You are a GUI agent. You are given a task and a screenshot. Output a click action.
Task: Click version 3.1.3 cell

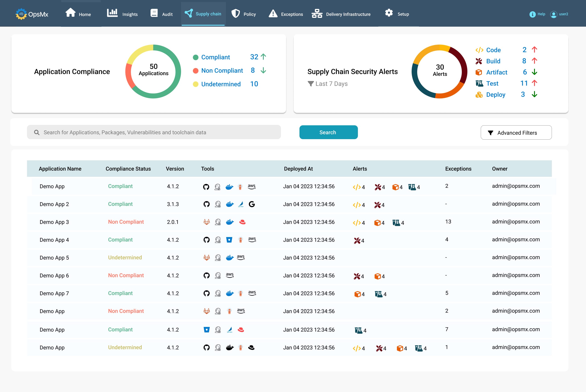[x=173, y=204]
